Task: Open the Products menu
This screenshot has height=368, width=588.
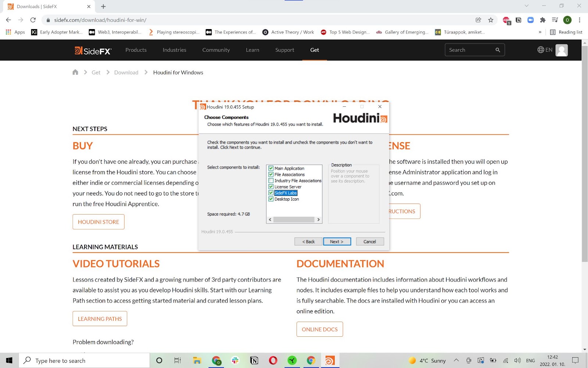Action: point(136,50)
